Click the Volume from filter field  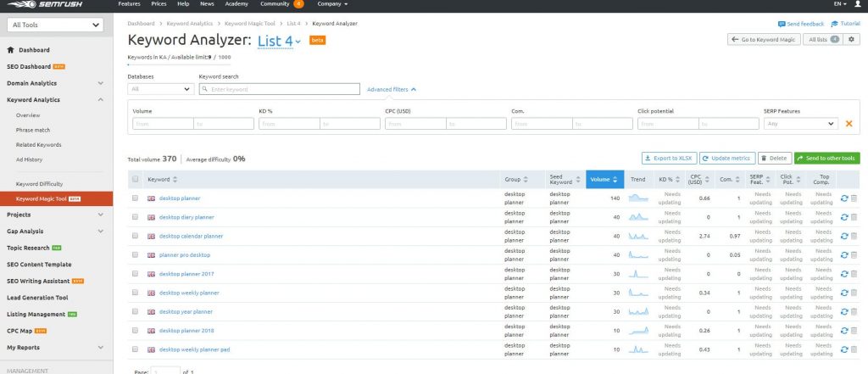pos(163,124)
